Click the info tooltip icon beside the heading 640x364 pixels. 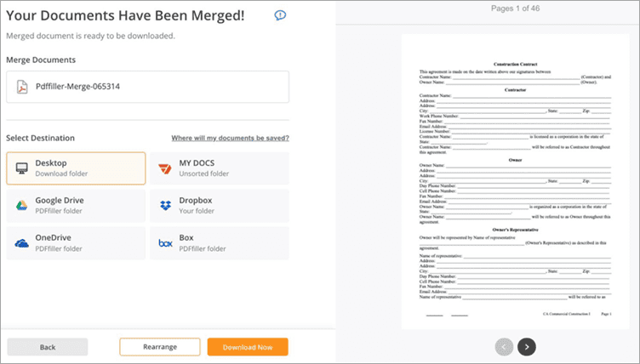click(280, 15)
